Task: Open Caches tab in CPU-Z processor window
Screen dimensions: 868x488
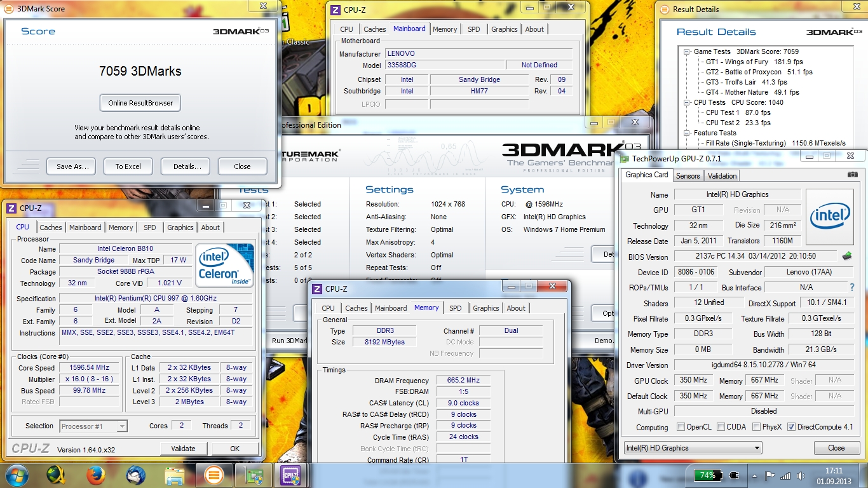Action: point(51,227)
